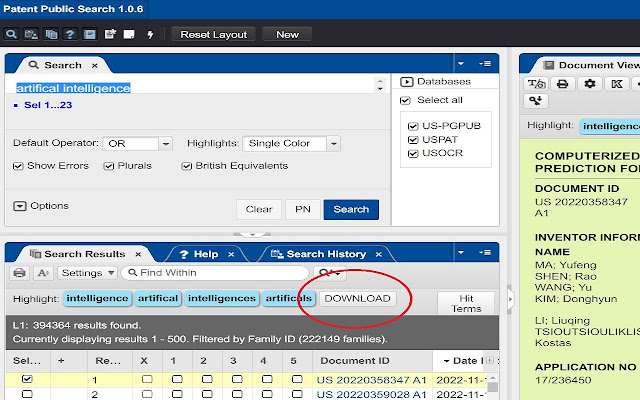
Task: Click the DOWNLOAD button
Action: point(358,298)
